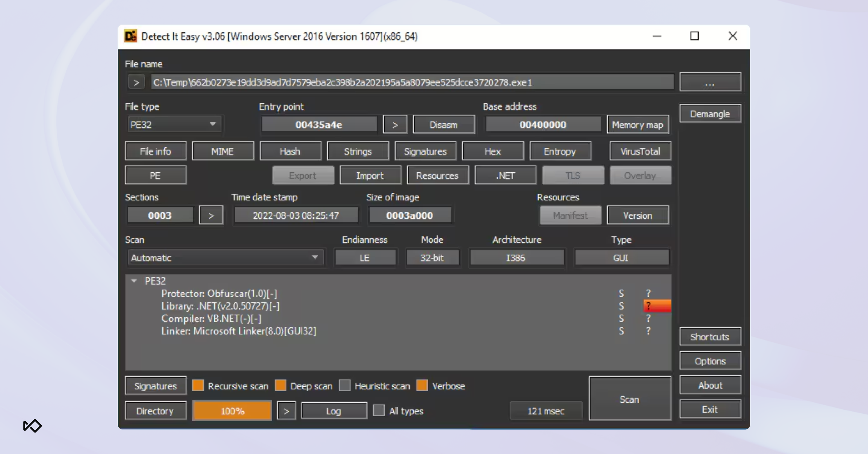Start a scan with the large Scan button
Screen dimensions: 868x454
[630, 399]
